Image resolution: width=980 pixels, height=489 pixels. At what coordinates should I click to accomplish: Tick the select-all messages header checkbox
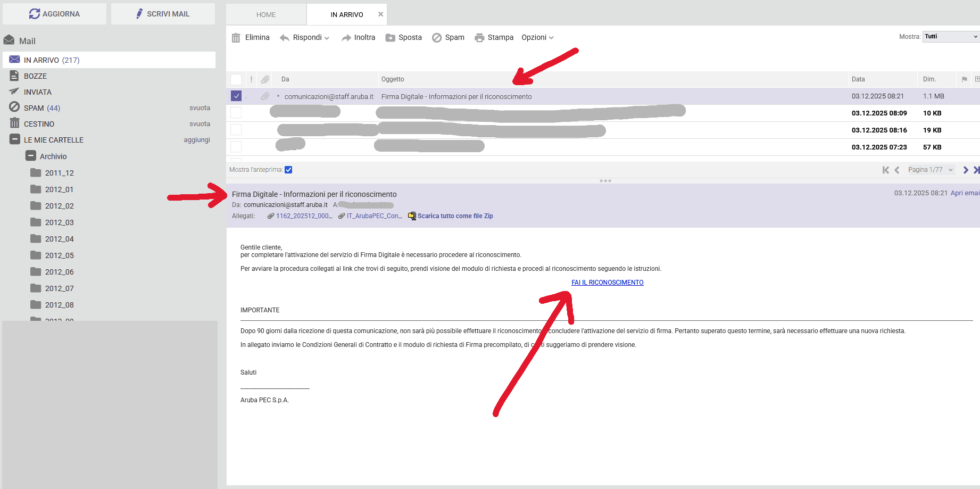click(x=236, y=79)
